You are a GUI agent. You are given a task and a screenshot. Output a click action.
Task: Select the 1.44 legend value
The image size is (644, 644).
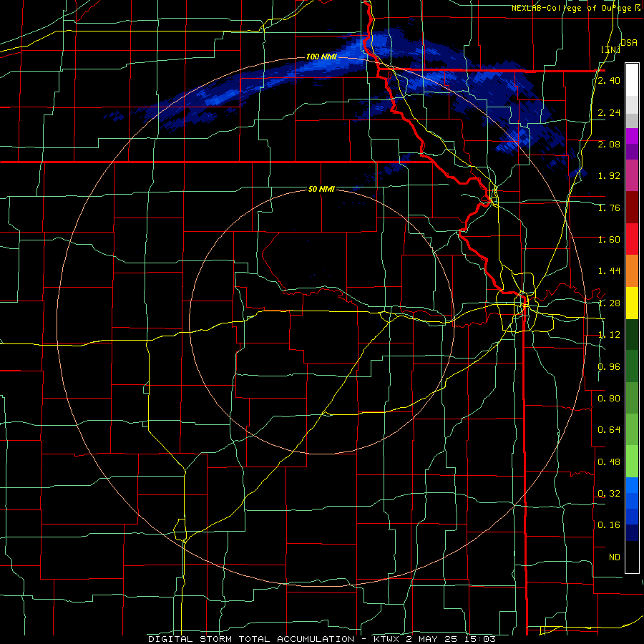click(x=609, y=271)
